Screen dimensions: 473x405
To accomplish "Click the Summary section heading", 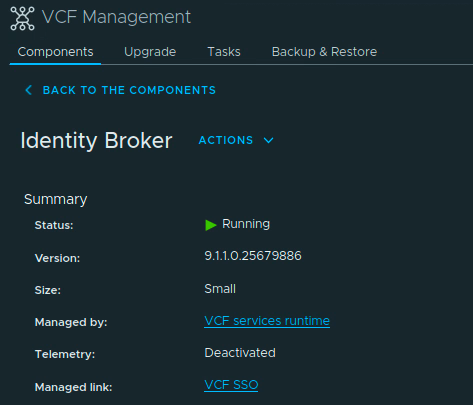I will (55, 199).
